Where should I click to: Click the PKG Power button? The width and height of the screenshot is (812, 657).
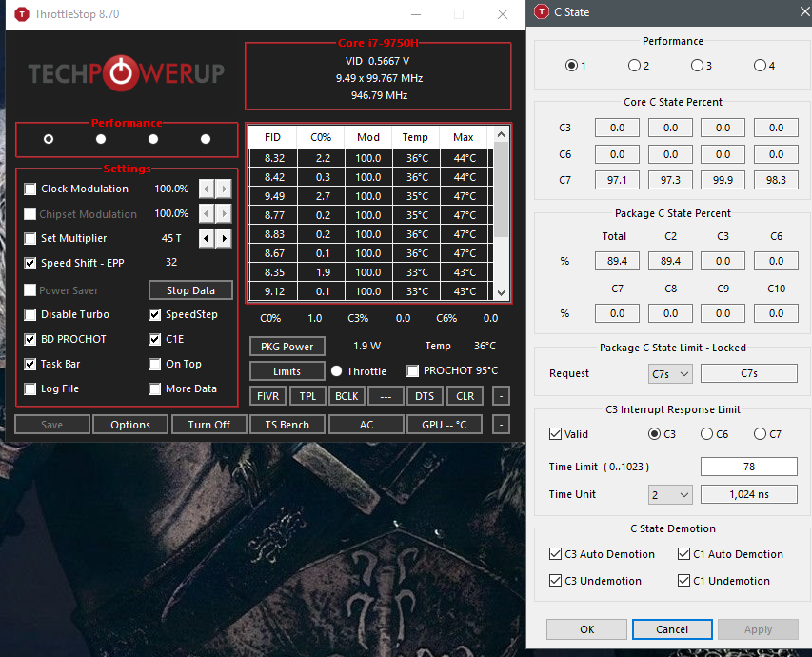pyautogui.click(x=287, y=347)
